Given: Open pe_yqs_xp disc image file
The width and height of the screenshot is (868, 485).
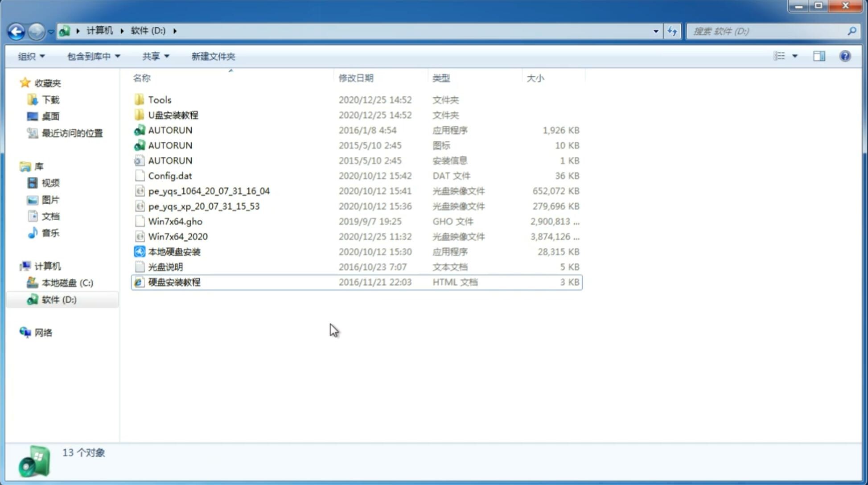Looking at the screenshot, I should (x=204, y=206).
